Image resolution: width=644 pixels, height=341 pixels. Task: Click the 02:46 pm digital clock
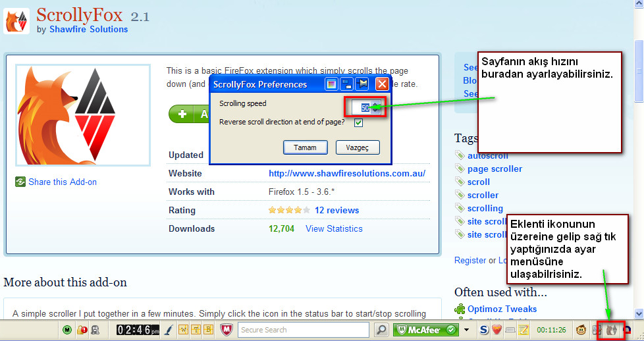click(138, 330)
